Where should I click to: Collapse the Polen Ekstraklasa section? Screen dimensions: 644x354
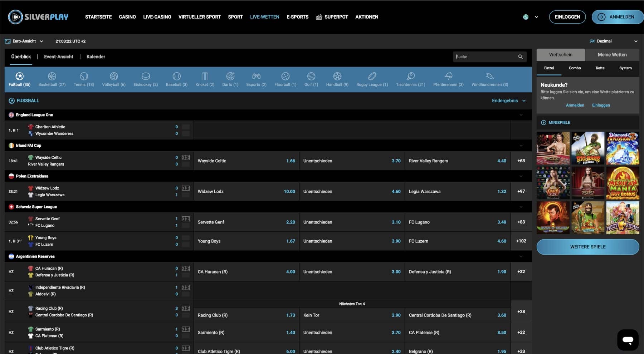point(521,176)
